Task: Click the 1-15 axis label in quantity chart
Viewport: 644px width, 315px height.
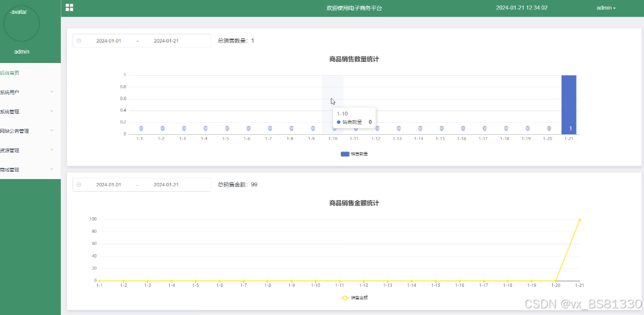Action: (440, 139)
